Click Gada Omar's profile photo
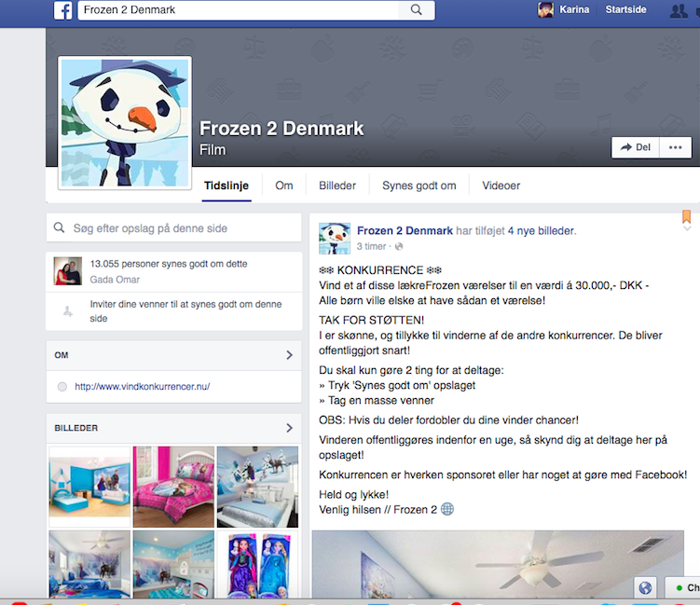700x605 pixels. (68, 271)
